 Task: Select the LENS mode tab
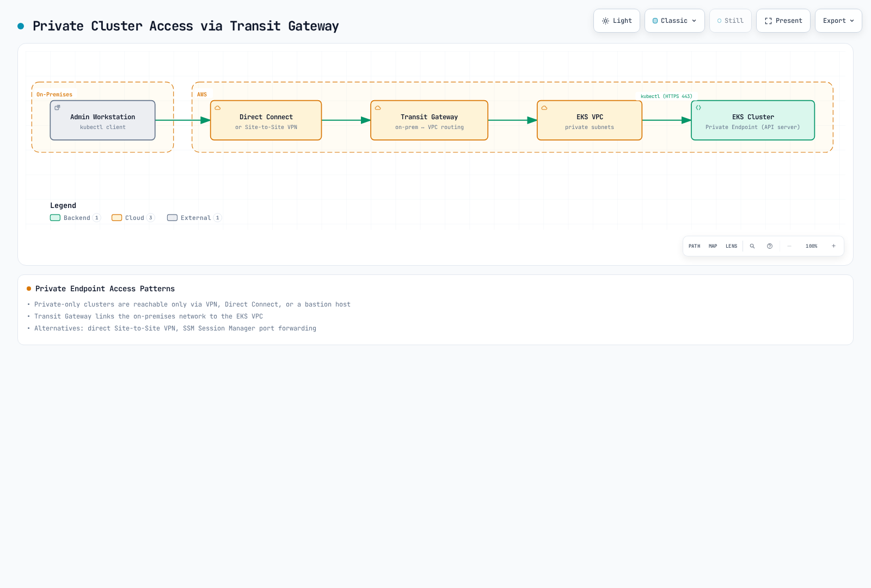click(x=731, y=246)
